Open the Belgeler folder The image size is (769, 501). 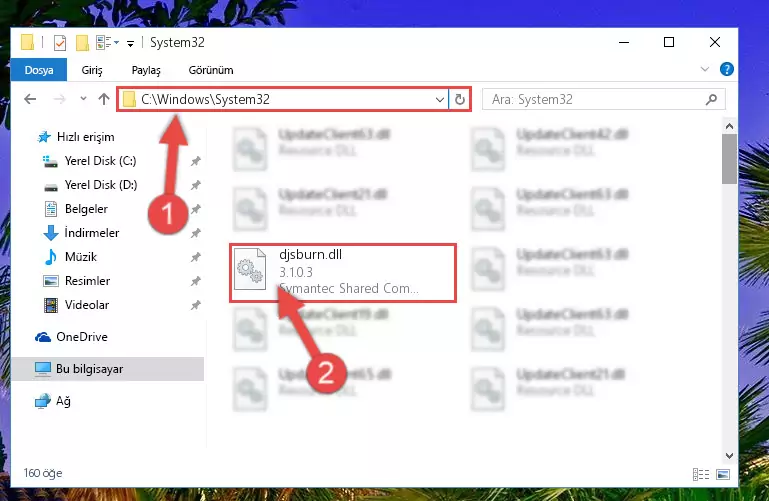(x=86, y=209)
